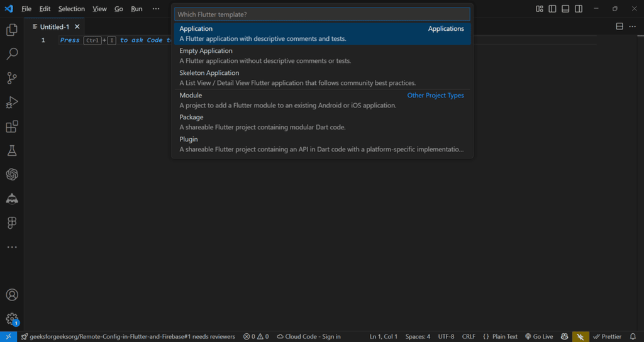The width and height of the screenshot is (644, 342).
Task: Toggle the bottom Panel visibility
Action: 565,9
